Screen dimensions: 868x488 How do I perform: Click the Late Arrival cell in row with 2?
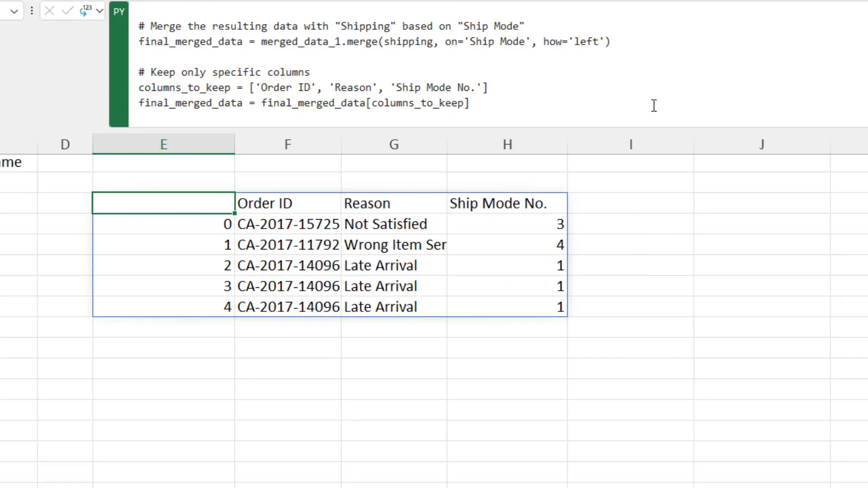380,265
